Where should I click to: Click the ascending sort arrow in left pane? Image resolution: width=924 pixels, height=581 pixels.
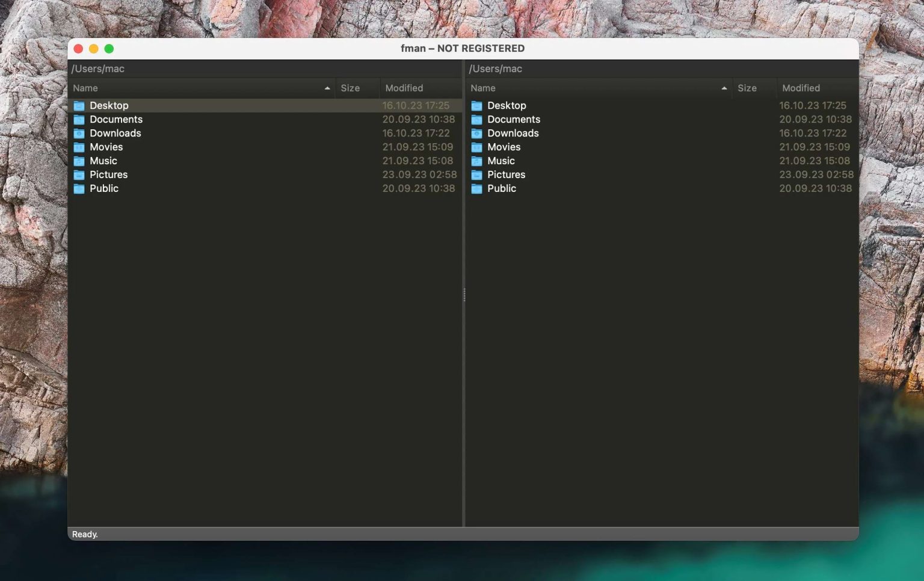click(327, 88)
